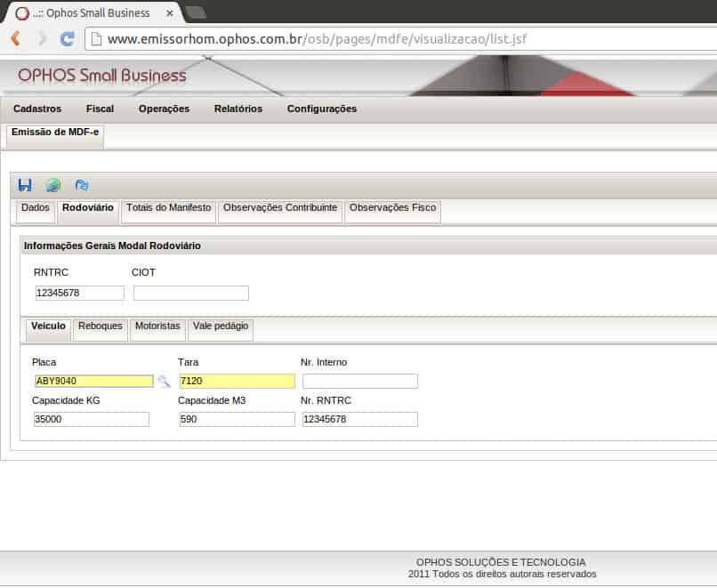Click the Capacidade M3 field
The image size is (717, 588).
(237, 419)
